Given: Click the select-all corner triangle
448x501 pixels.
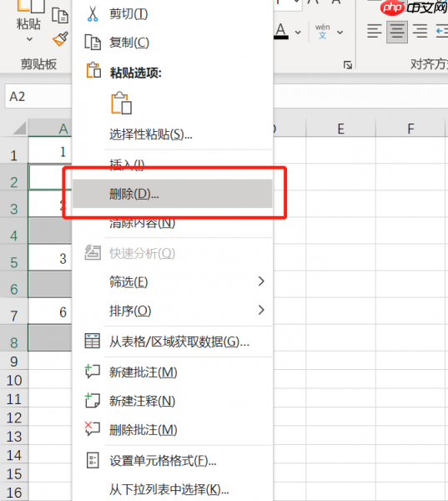Looking at the screenshot, I should click(20, 129).
